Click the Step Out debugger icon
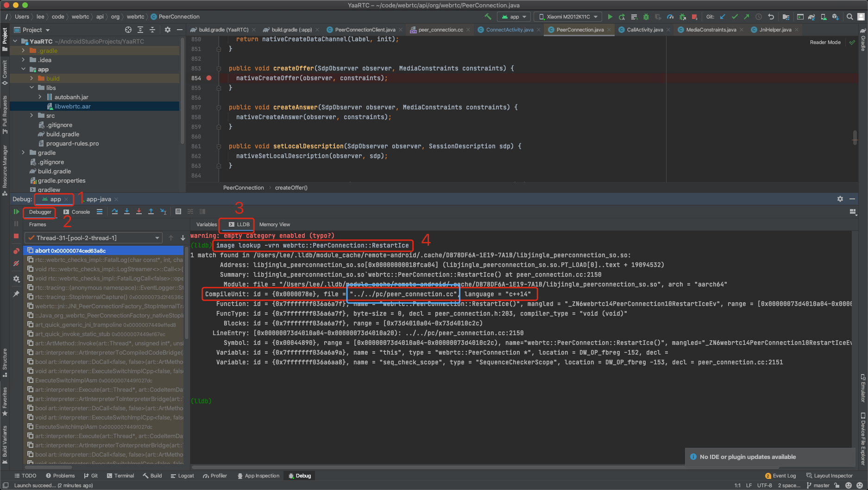 pos(151,212)
